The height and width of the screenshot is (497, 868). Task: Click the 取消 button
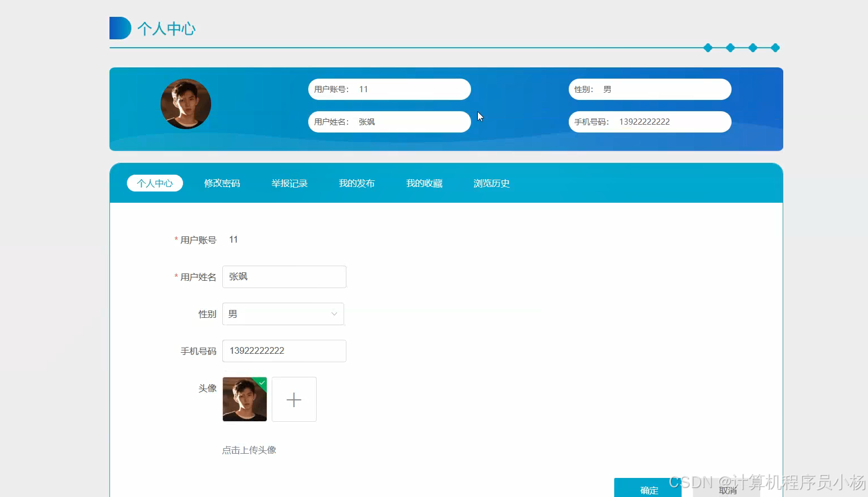(x=727, y=488)
